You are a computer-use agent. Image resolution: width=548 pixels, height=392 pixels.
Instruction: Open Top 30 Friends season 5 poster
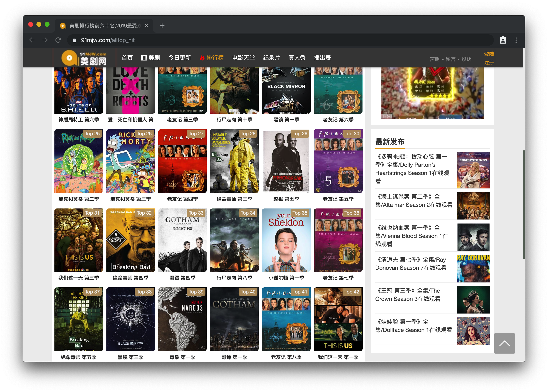338,161
